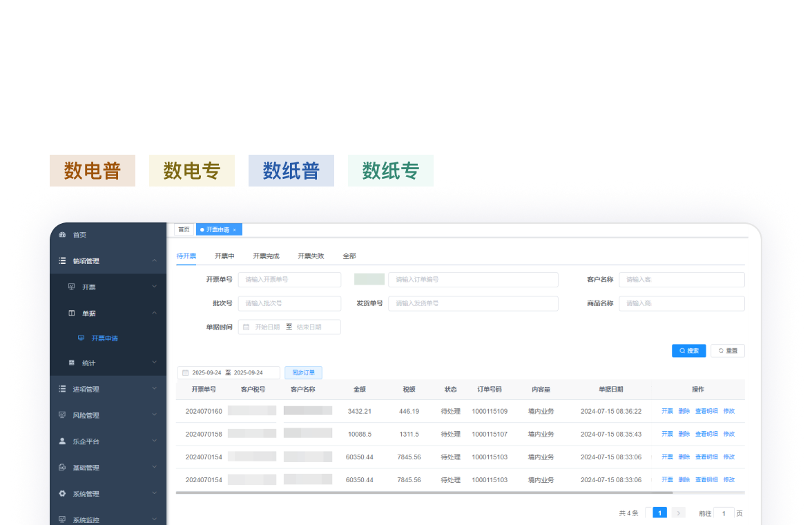Image resolution: width=812 pixels, height=525 pixels.
Task: Click the 开票 submenu icon
Action: click(72, 287)
